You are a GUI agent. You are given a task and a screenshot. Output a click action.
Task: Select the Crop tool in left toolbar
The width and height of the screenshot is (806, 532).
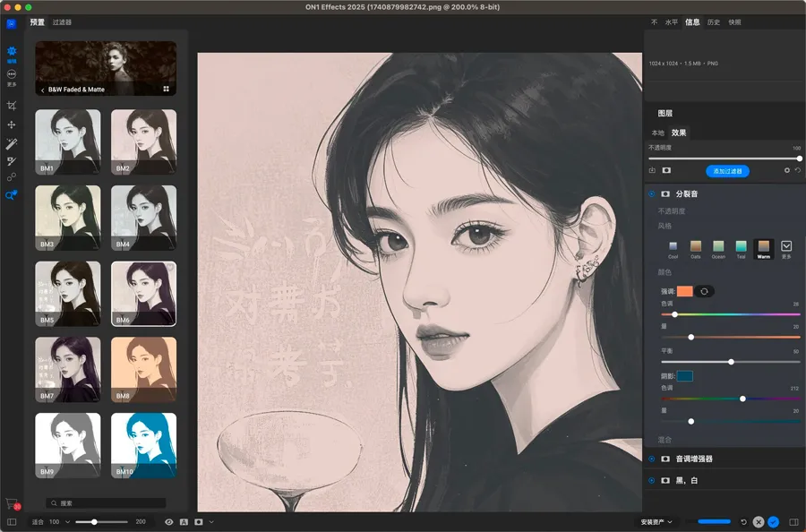pos(12,106)
